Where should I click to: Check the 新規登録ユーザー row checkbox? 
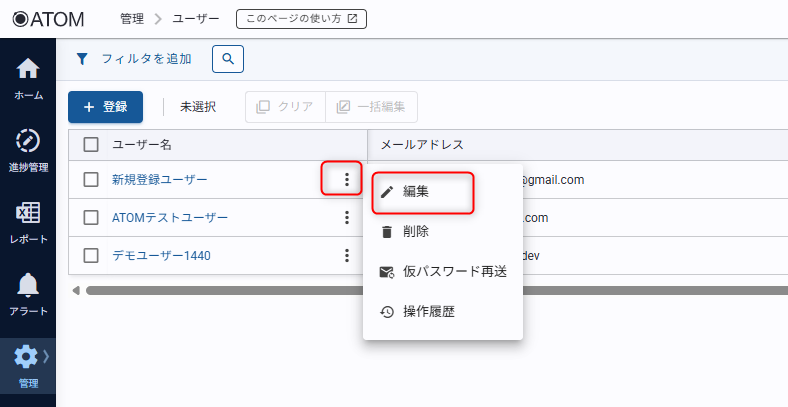coord(91,180)
